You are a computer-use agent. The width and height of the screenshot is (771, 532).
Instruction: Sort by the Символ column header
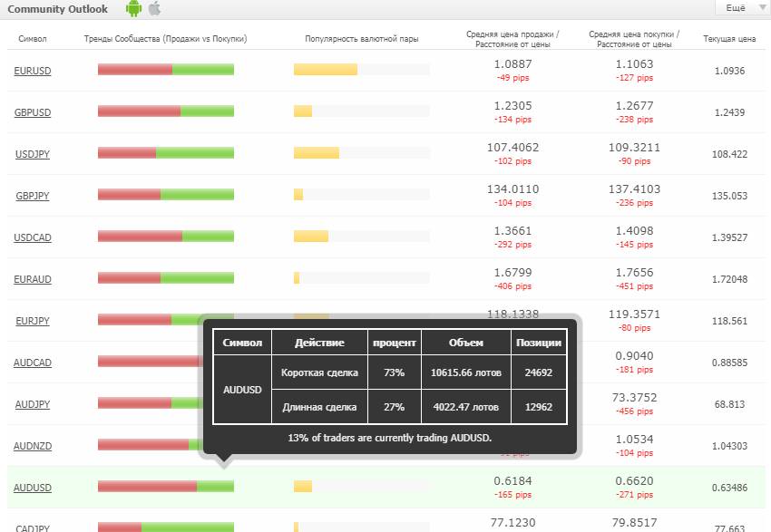[33, 40]
